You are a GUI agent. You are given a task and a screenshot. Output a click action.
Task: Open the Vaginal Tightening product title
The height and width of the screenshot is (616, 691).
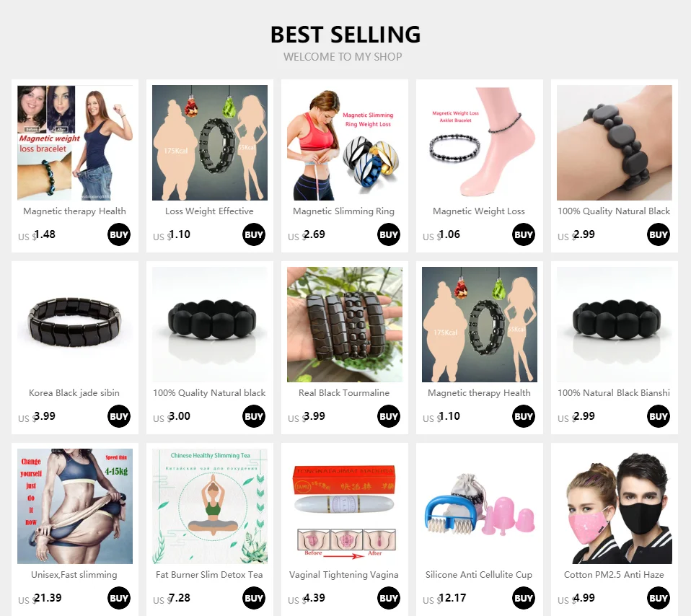point(344,575)
